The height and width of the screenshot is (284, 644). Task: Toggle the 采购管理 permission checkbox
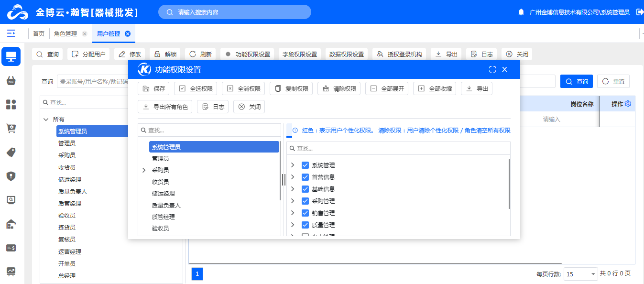click(305, 201)
